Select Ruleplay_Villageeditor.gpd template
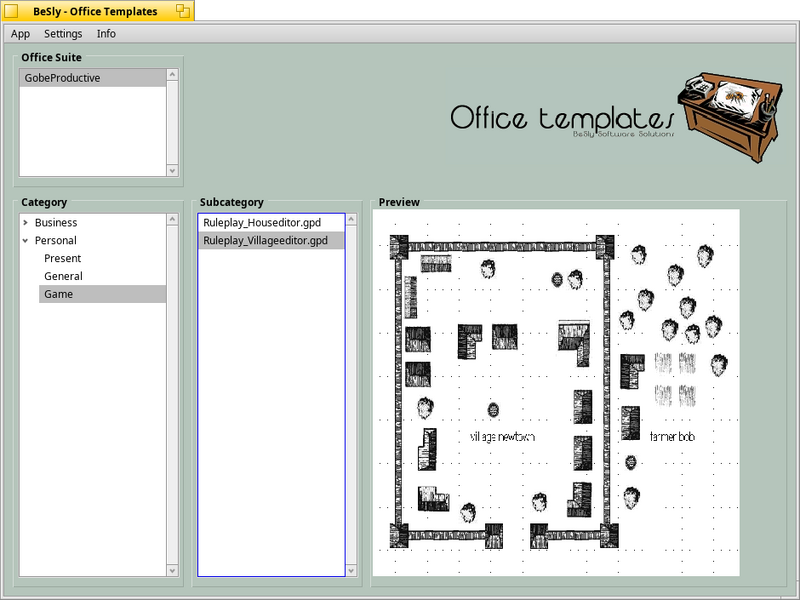Viewport: 800px width, 600px height. (x=271, y=240)
